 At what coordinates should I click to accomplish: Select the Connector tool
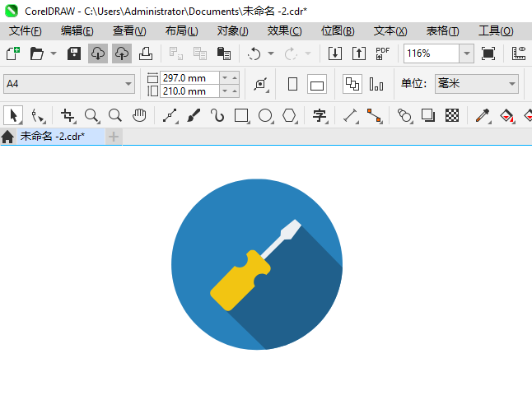point(375,115)
